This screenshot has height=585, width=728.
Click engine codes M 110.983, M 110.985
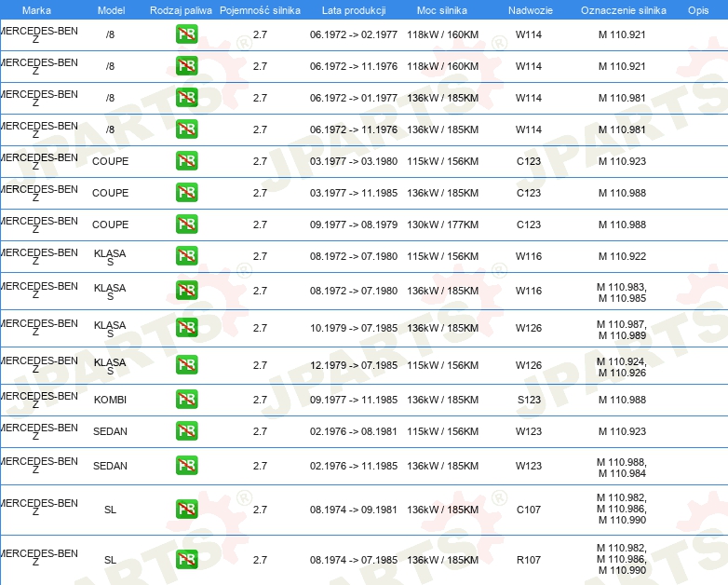tap(622, 292)
